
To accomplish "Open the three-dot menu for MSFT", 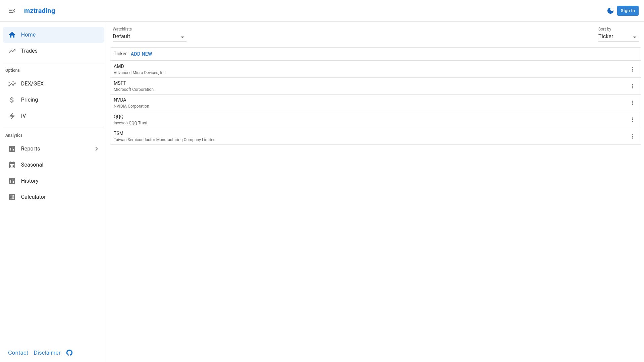I will coord(633,86).
